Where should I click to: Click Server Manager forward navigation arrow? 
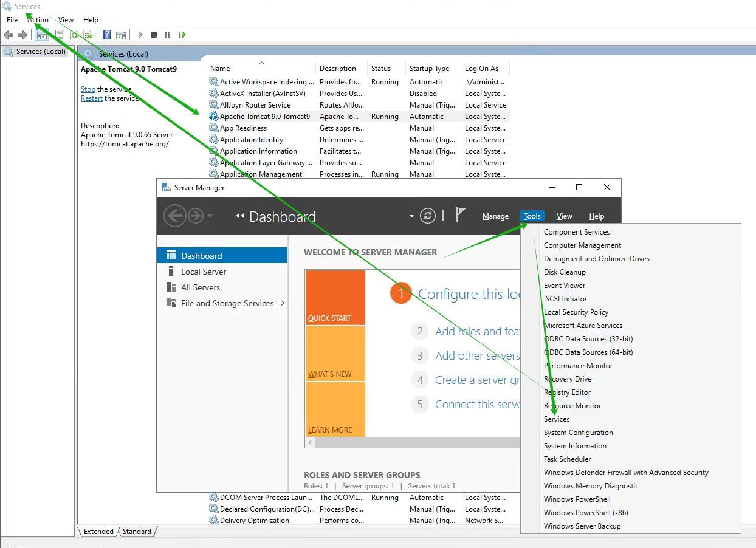pyautogui.click(x=196, y=216)
